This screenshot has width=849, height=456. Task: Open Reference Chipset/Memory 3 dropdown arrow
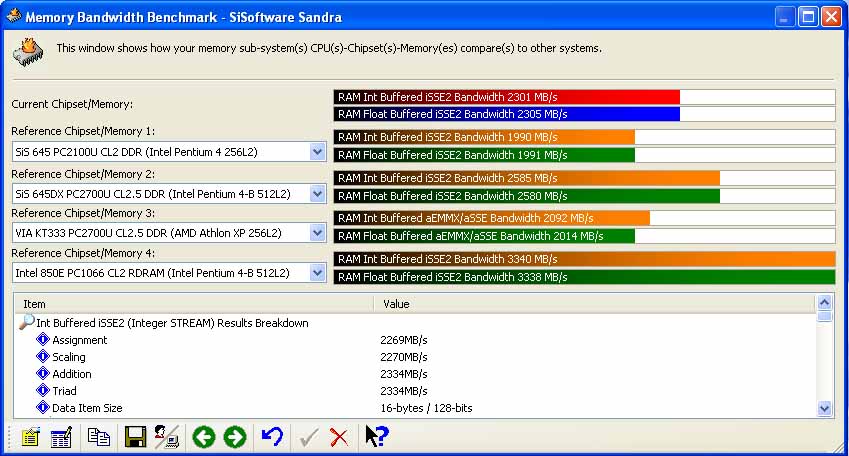pyautogui.click(x=317, y=233)
